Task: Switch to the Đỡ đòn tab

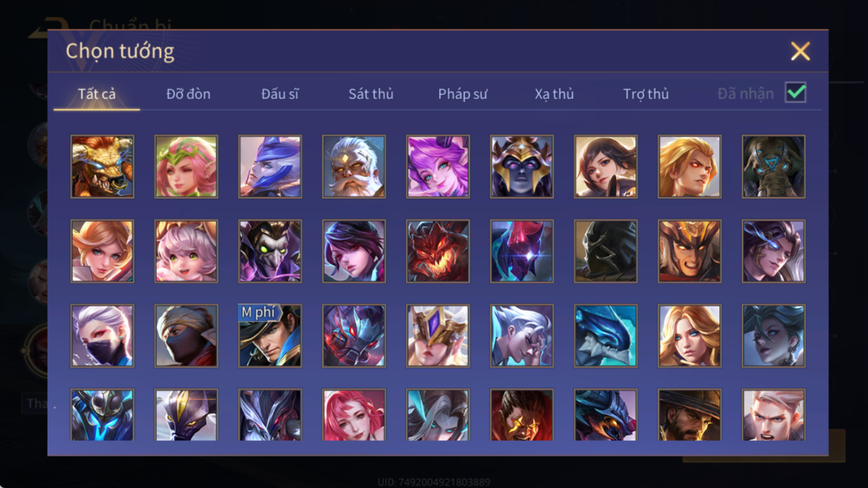Action: (x=188, y=94)
